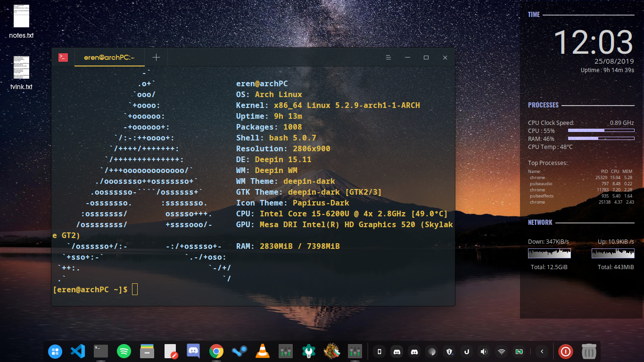Launch Steam from the dock
644x362 pixels.
click(239, 351)
